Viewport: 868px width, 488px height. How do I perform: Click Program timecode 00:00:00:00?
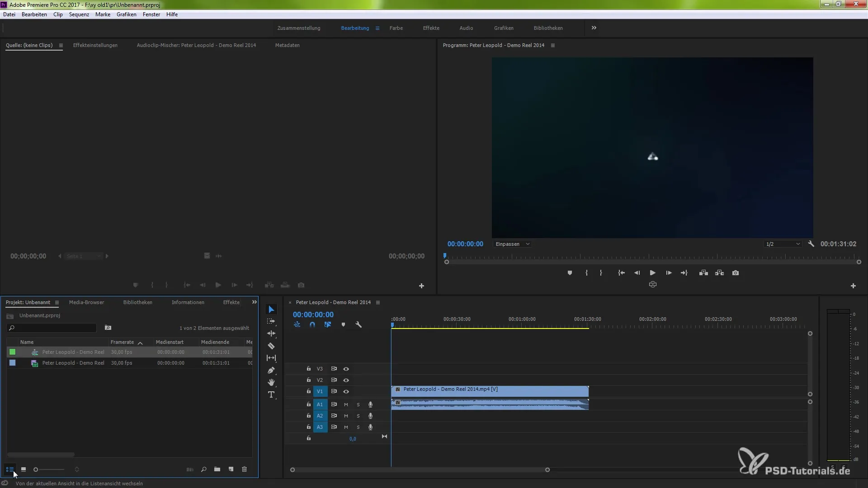coord(465,244)
